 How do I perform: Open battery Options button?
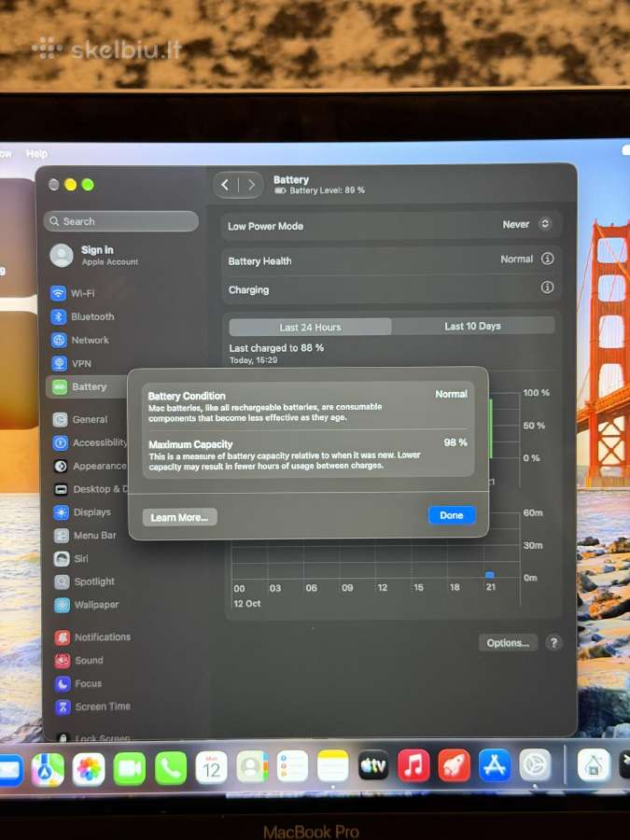coord(508,643)
